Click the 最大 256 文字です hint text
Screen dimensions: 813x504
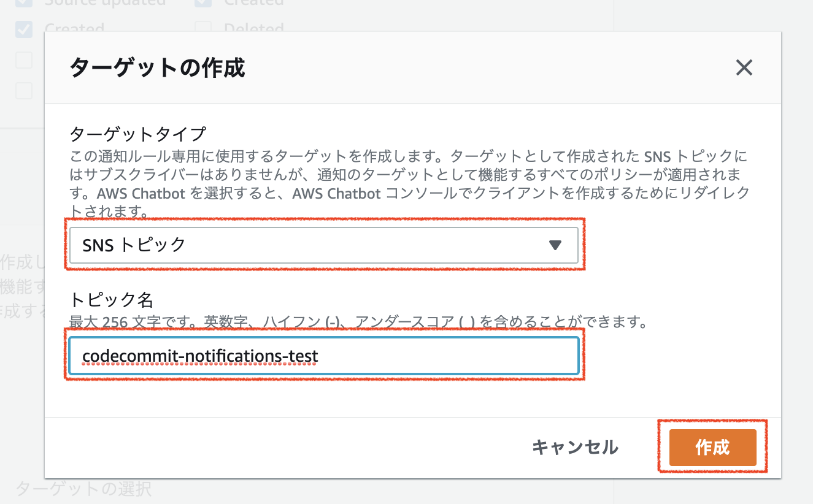pos(358,321)
